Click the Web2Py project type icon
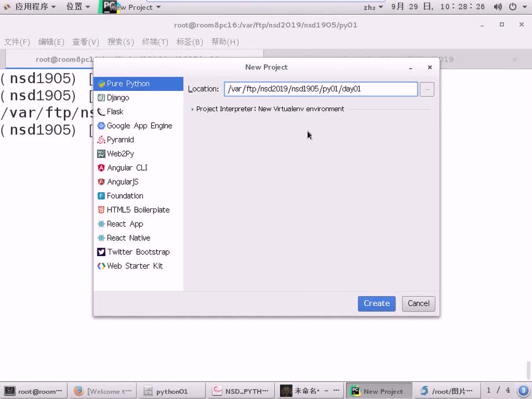Screen dimensions: 532x399 point(101,154)
